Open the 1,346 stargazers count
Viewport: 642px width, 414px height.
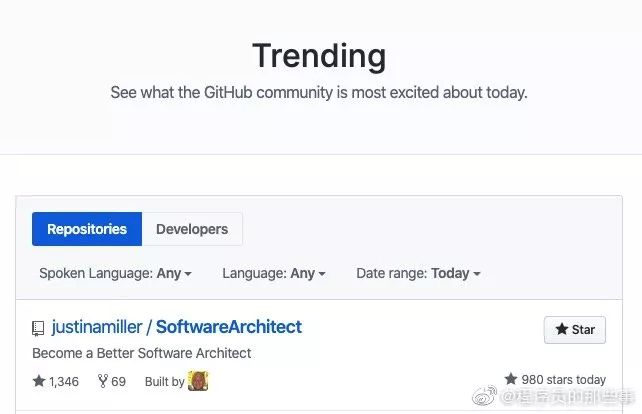click(x=64, y=382)
